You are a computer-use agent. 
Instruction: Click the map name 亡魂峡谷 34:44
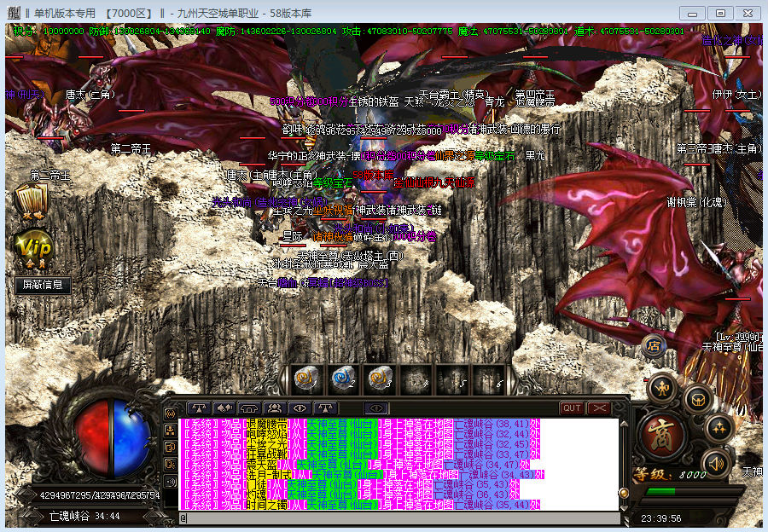[84, 516]
